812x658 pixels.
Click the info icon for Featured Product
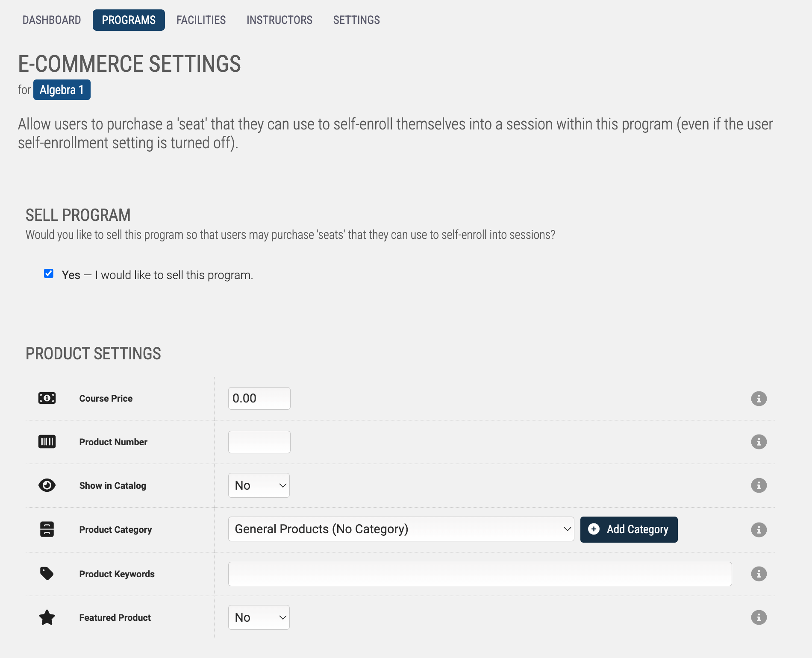coord(759,617)
